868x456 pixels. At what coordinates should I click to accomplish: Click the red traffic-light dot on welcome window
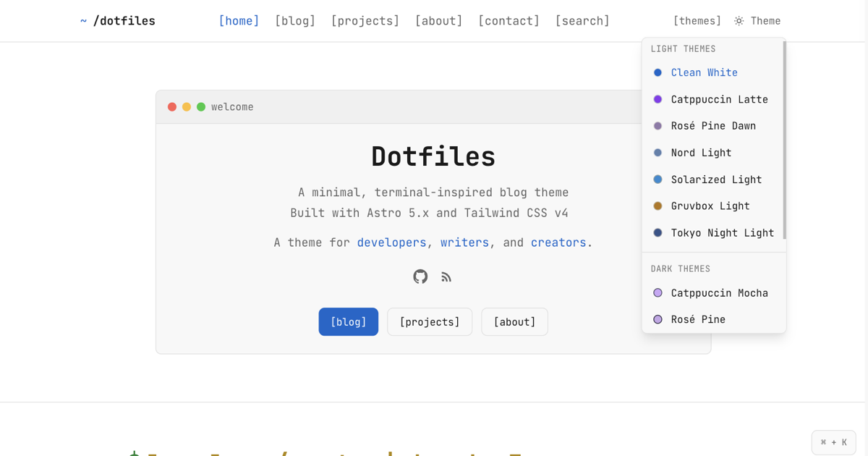tap(172, 106)
